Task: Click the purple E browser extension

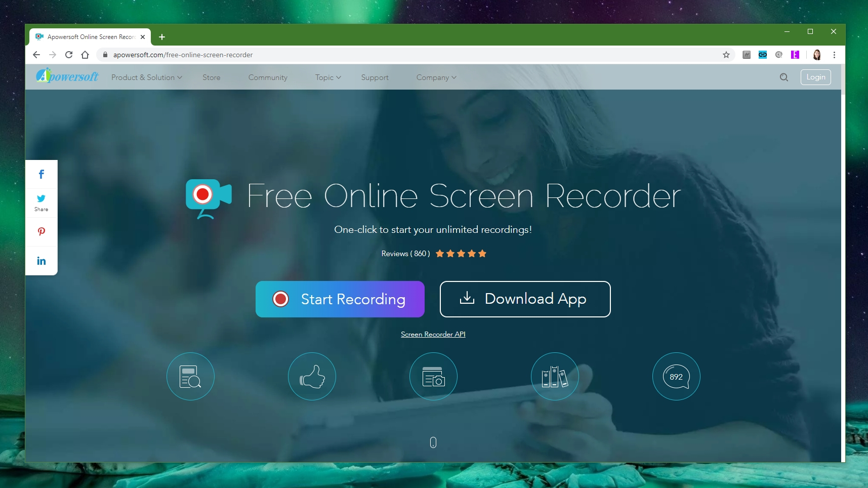Action: point(796,55)
